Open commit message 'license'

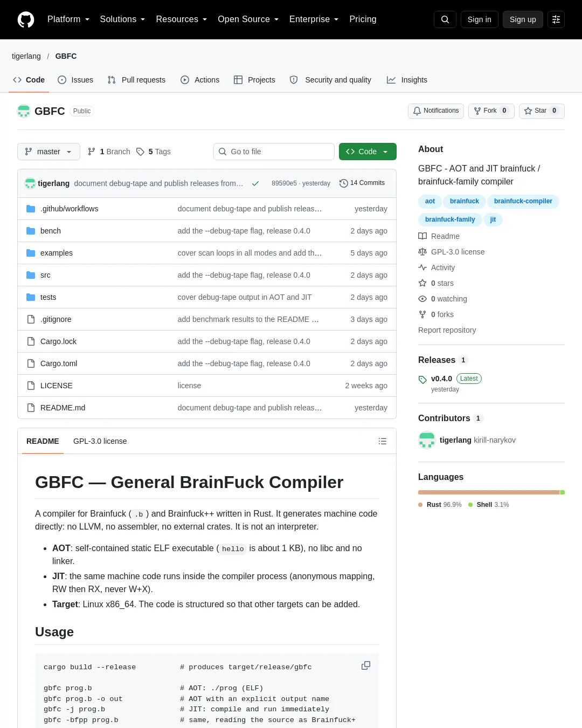(x=189, y=386)
